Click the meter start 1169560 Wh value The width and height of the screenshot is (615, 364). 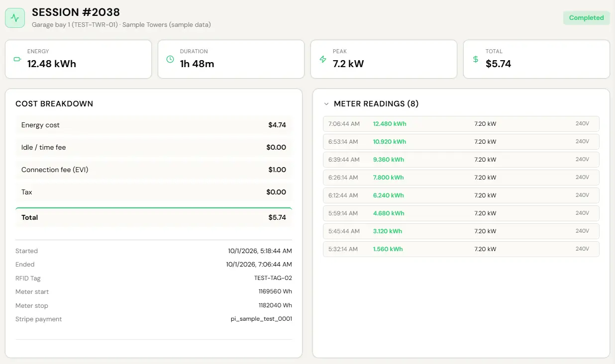click(275, 291)
